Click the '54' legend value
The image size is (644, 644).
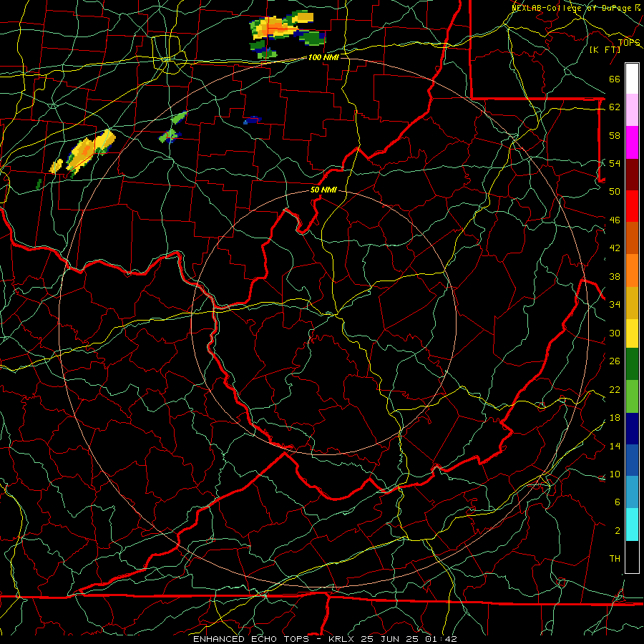click(615, 163)
